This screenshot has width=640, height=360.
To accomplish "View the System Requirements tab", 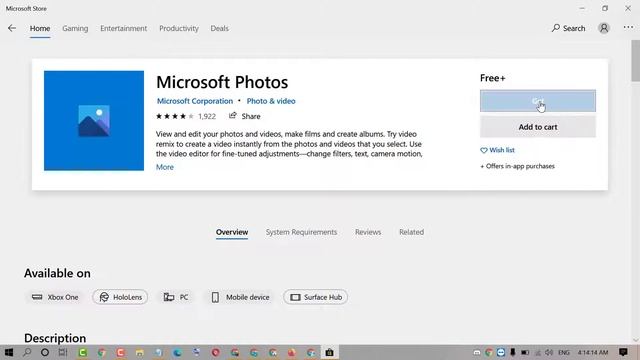I will 301,232.
